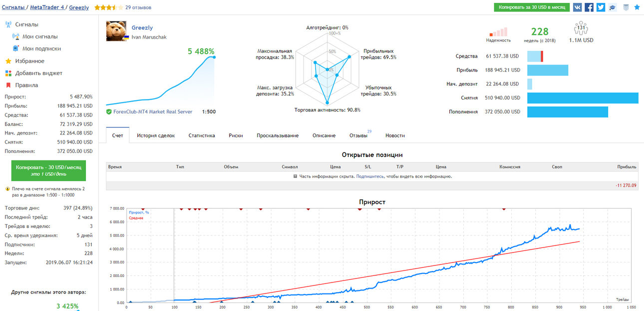Open the Счет tab
This screenshot has width=644, height=311.
click(x=118, y=135)
